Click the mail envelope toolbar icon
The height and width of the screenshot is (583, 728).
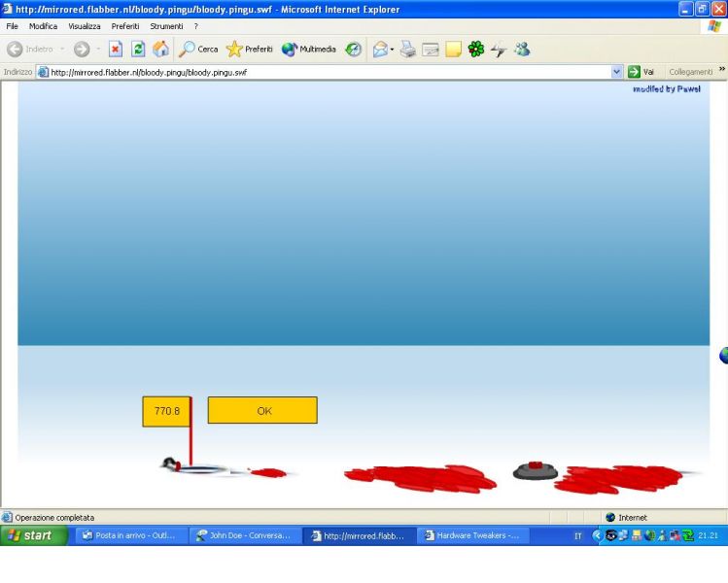pos(380,50)
